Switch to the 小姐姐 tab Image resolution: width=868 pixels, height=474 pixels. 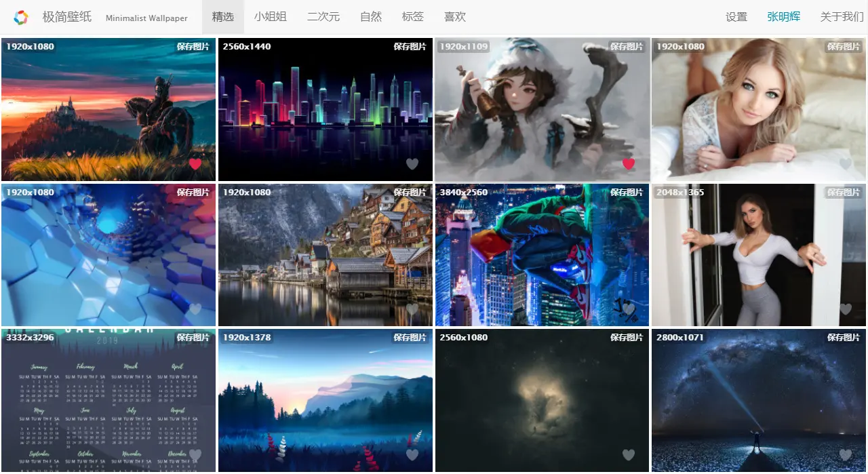pyautogui.click(x=271, y=17)
